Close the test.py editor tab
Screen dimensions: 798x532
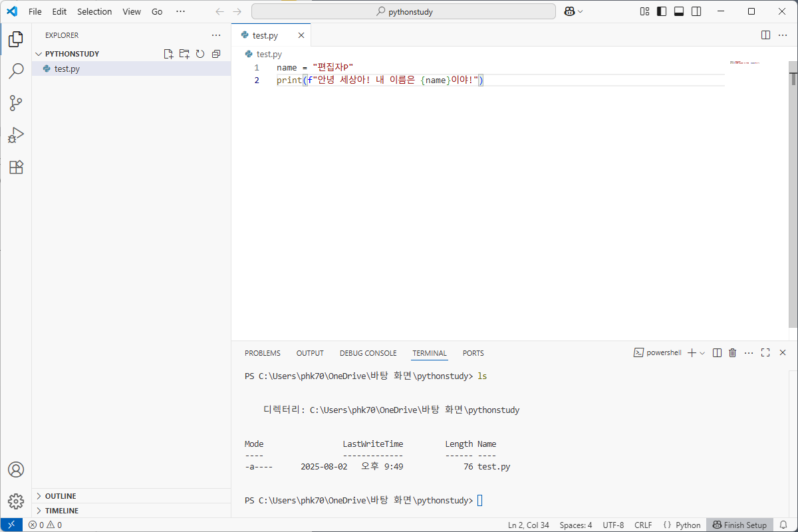[301, 35]
